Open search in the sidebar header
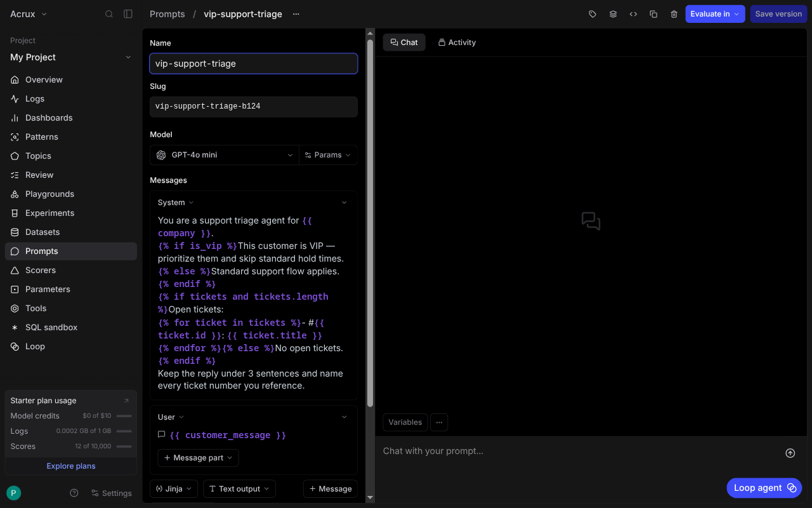The image size is (812, 508). click(109, 14)
